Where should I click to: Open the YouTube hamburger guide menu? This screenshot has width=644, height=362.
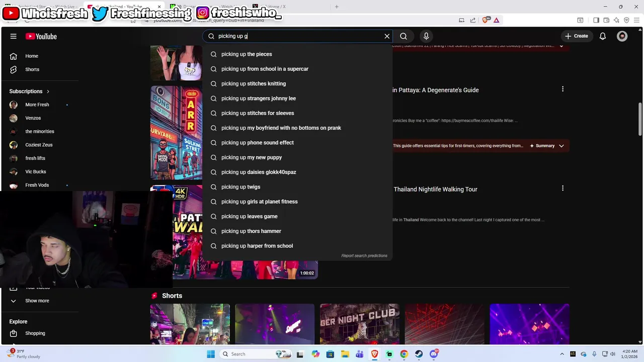[x=14, y=36]
